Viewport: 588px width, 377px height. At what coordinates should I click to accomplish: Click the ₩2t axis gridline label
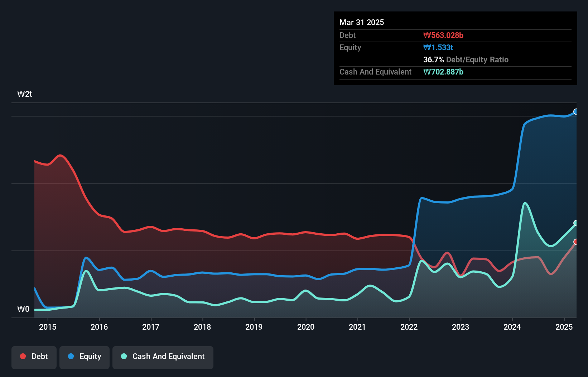[x=24, y=94]
